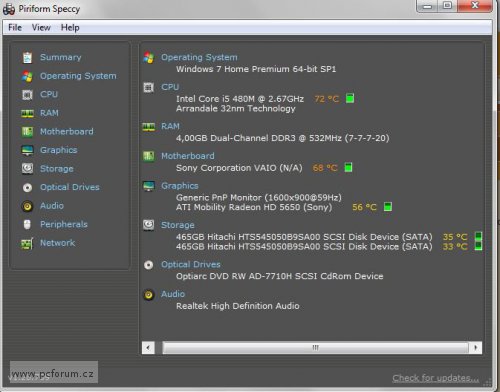This screenshot has width=500, height=392.
Task: Open Network section in sidebar
Action: point(58,243)
